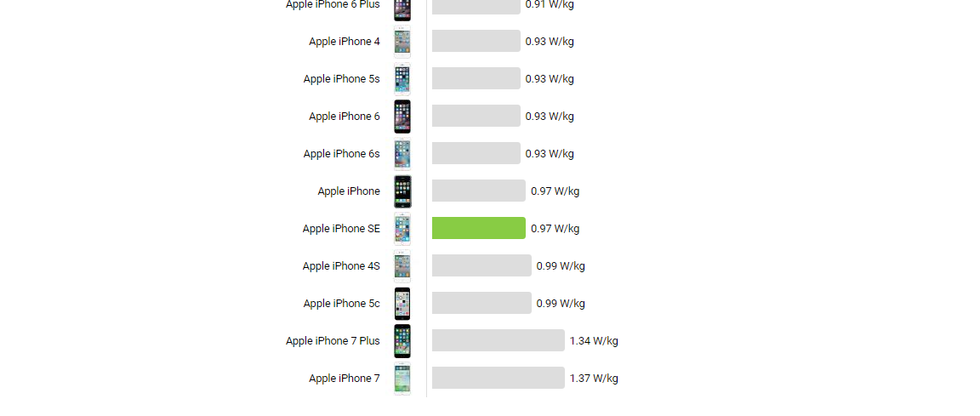The height and width of the screenshot is (416, 980).
Task: Select the Apple iPhone SE phone thumbnail
Action: click(x=402, y=229)
